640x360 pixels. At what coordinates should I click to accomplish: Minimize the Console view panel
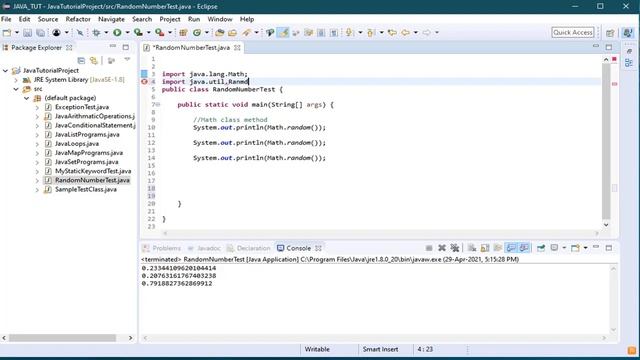click(x=596, y=248)
